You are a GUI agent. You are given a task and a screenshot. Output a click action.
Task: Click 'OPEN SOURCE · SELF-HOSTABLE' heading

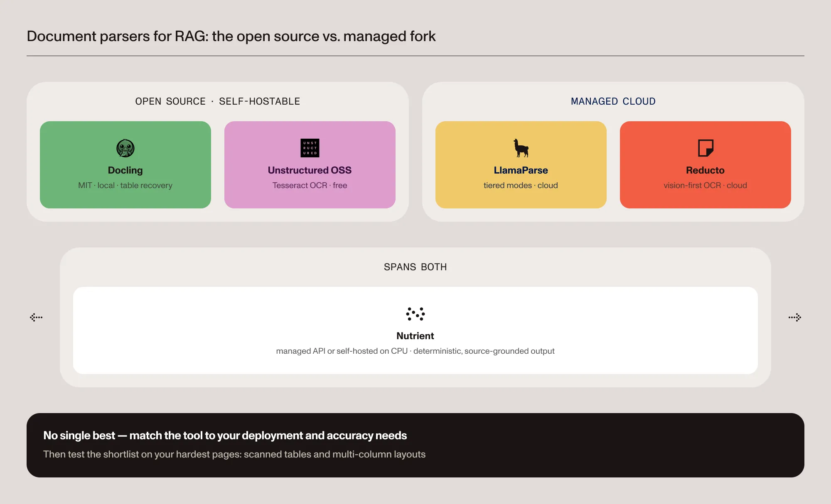coord(218,101)
